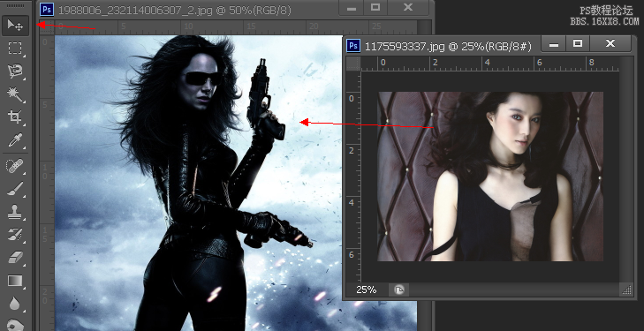Select the Clone Stamp tool
Viewport: 644px width, 331px height.
15,213
